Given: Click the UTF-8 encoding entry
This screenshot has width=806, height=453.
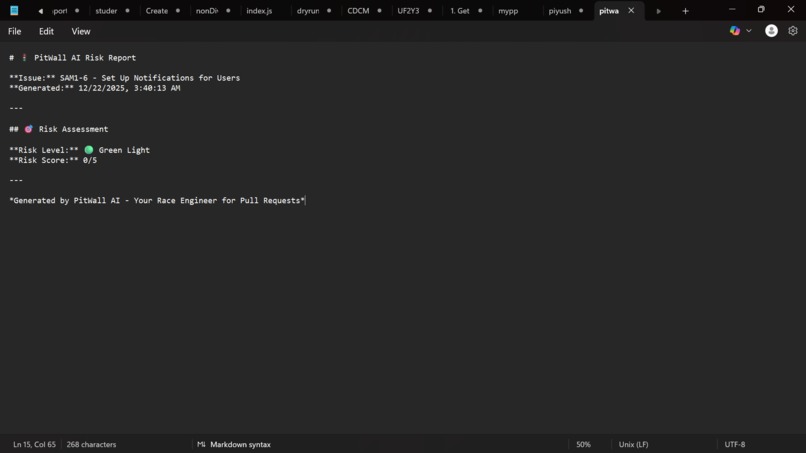Looking at the screenshot, I should pos(735,444).
